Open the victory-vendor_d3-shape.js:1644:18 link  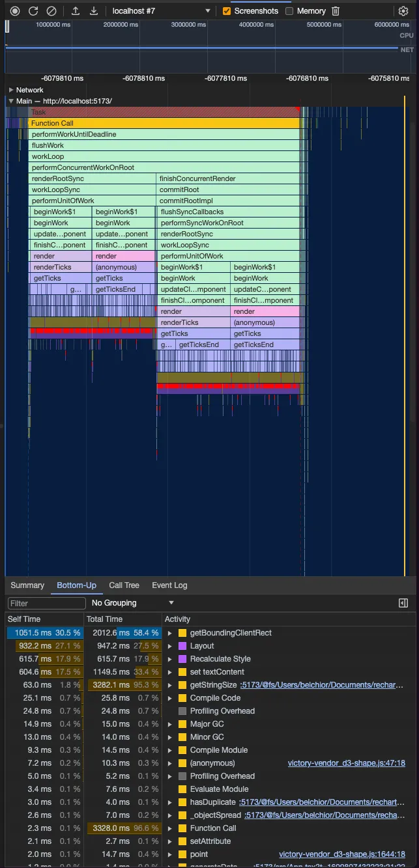[342, 854]
